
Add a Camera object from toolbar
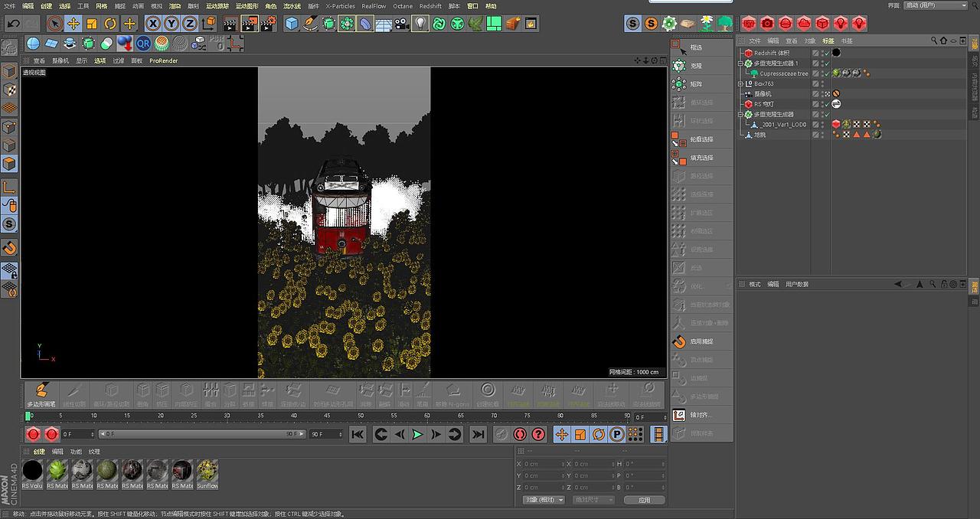coord(403,24)
